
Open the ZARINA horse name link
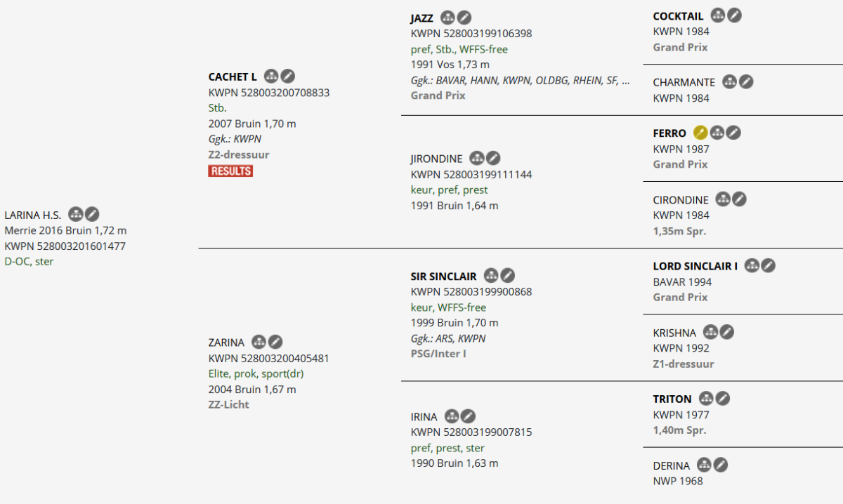pyautogui.click(x=226, y=343)
